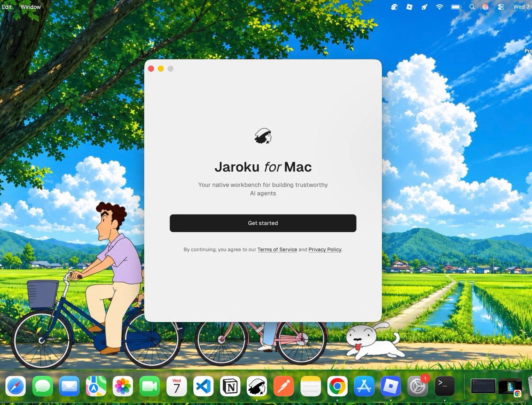Open the Window menu
The height and width of the screenshot is (405, 532).
click(30, 7)
